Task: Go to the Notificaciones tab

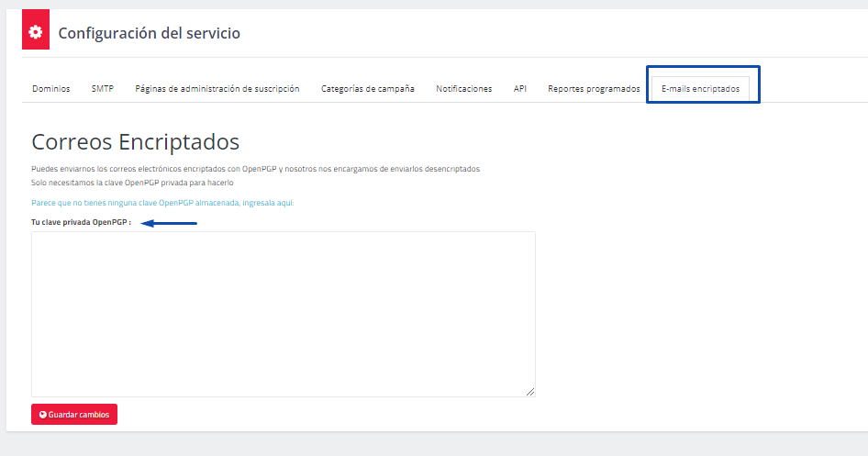Action: 463,89
